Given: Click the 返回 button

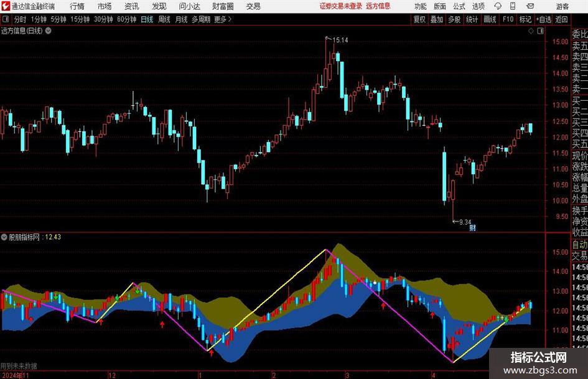Looking at the screenshot, I should pos(561,19).
